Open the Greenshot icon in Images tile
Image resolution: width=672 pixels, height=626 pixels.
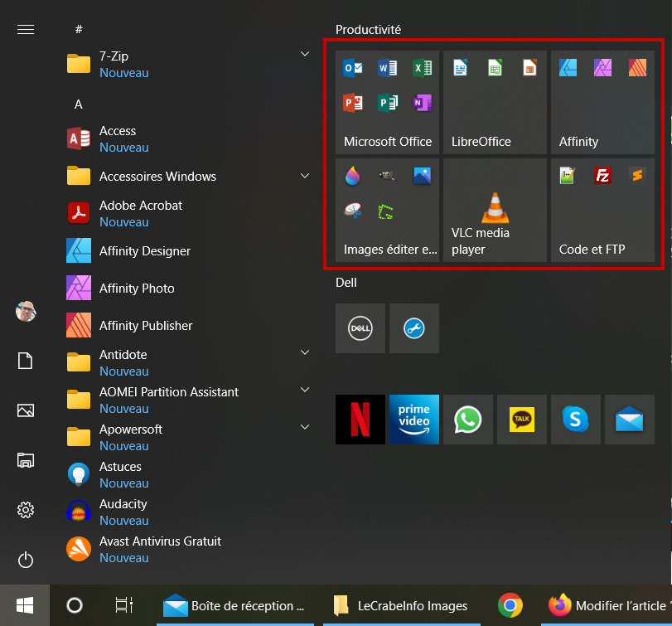click(386, 211)
